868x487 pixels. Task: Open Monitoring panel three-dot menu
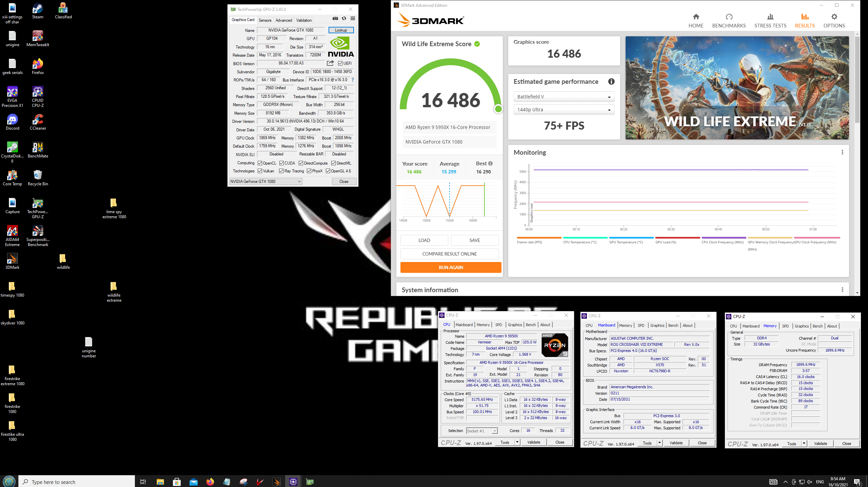point(842,152)
